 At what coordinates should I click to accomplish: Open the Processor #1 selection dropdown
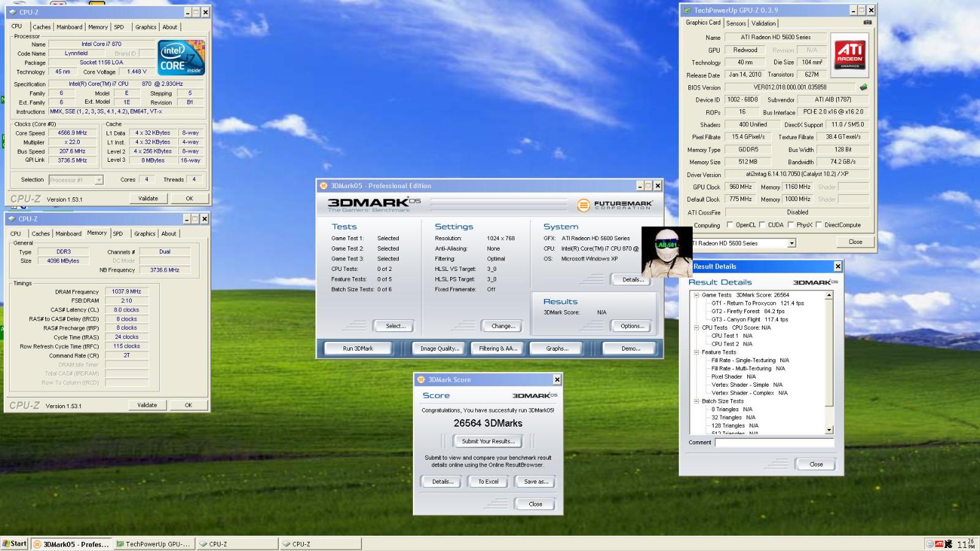coord(99,180)
